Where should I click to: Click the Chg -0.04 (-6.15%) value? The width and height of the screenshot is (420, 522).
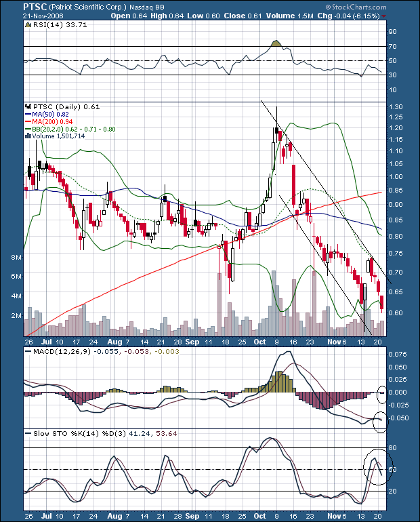click(x=348, y=16)
